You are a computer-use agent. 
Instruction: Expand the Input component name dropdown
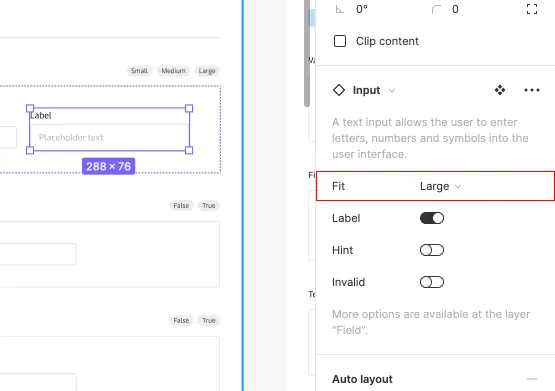tap(391, 91)
